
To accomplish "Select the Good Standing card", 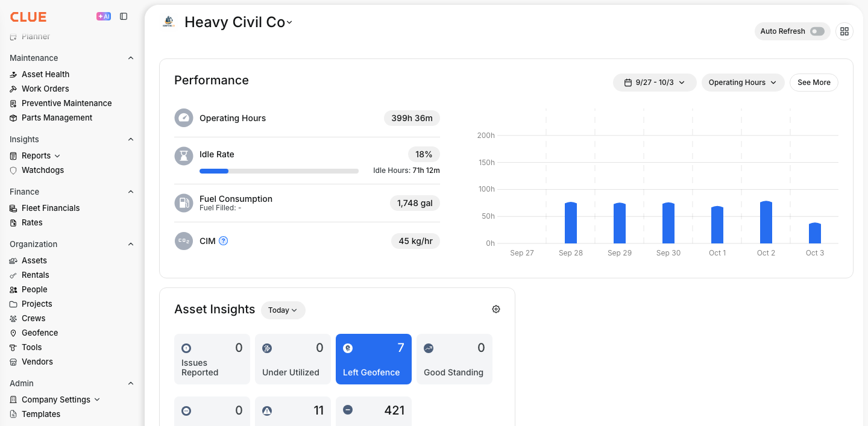I will point(454,359).
